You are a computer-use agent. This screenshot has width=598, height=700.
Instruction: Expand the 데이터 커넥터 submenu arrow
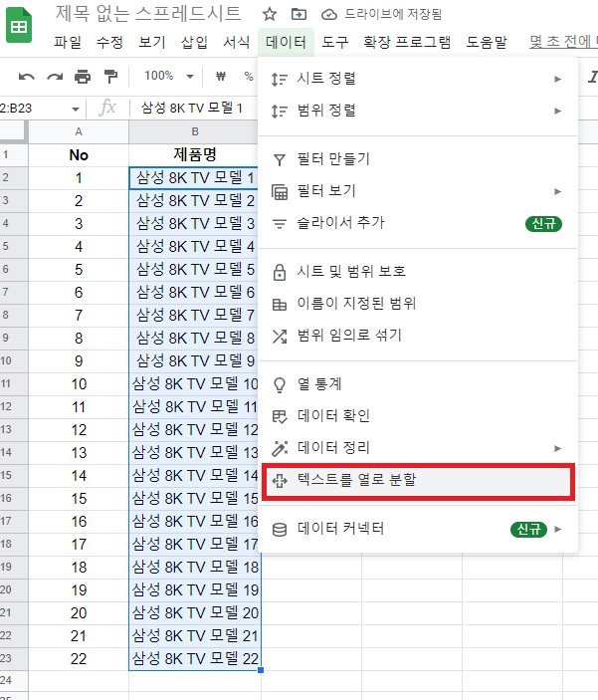558,529
